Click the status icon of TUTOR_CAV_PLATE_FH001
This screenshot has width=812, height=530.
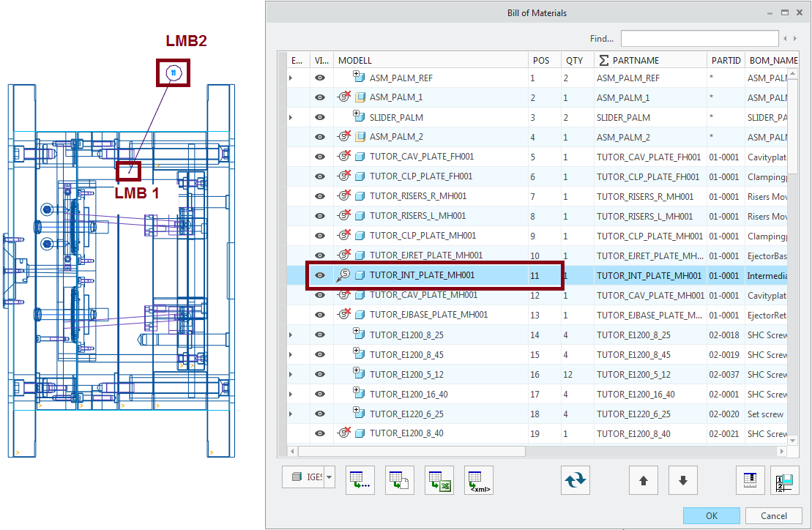[344, 157]
